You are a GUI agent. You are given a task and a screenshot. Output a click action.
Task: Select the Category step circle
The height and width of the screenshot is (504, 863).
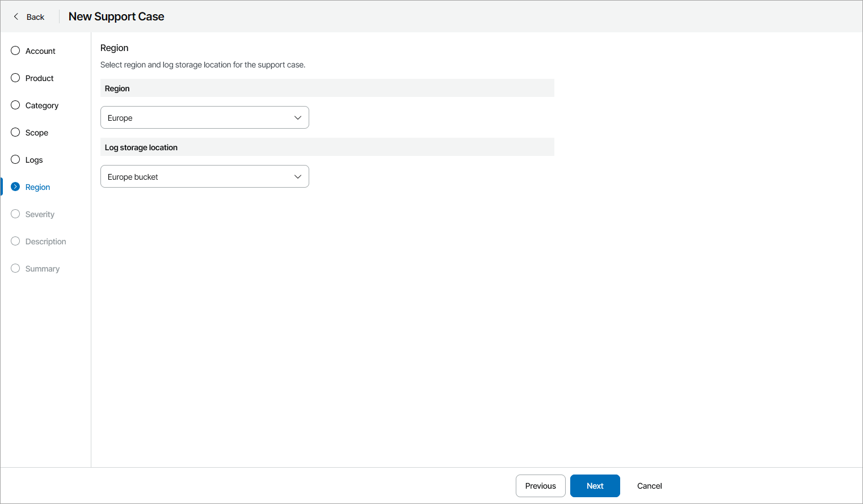[x=15, y=105]
